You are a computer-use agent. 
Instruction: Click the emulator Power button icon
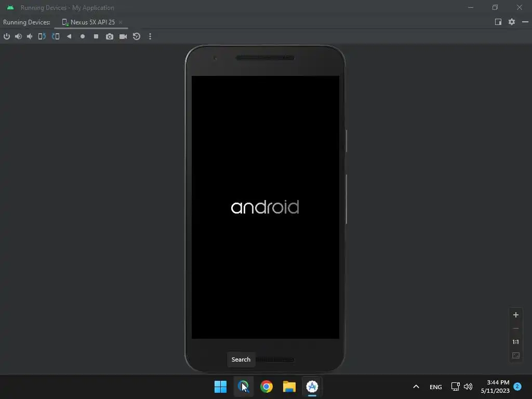click(7, 36)
